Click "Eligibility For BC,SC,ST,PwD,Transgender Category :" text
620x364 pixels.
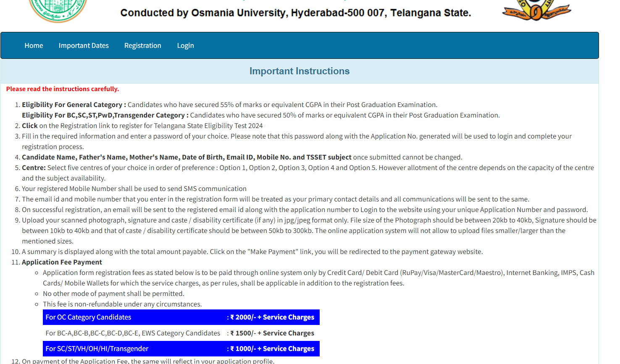(x=105, y=115)
